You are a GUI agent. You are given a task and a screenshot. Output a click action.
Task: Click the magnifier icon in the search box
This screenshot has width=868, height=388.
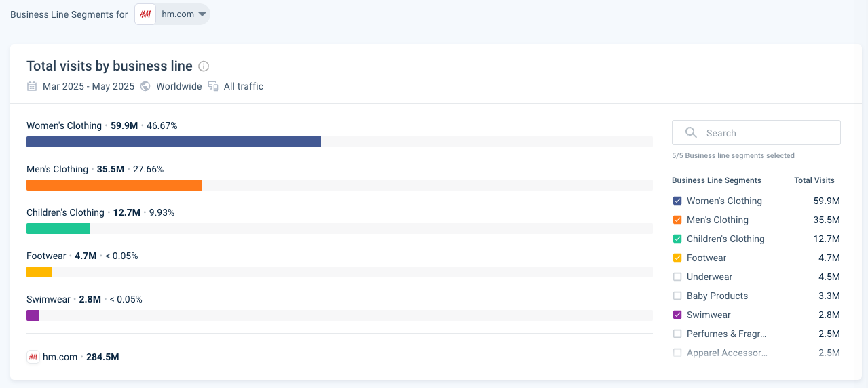click(x=691, y=132)
